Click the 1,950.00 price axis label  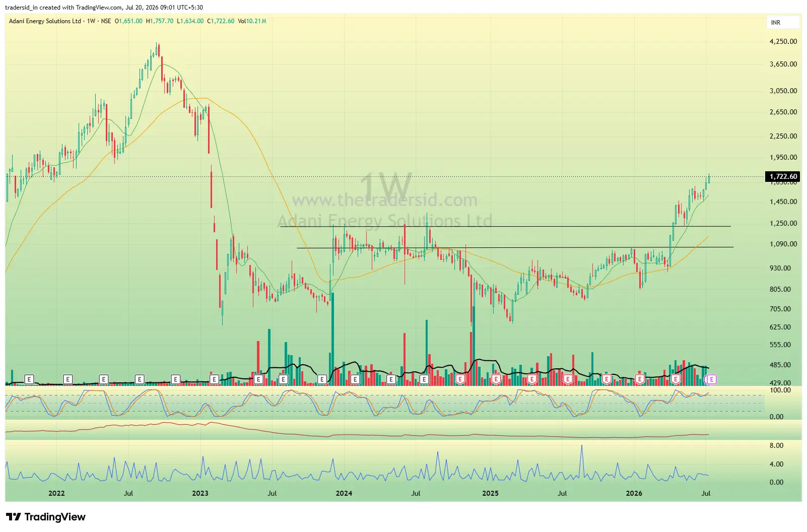click(x=783, y=157)
